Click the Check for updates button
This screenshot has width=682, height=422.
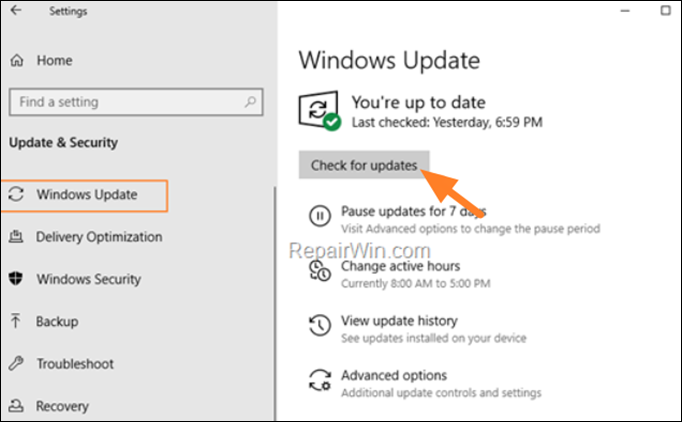[x=364, y=165]
